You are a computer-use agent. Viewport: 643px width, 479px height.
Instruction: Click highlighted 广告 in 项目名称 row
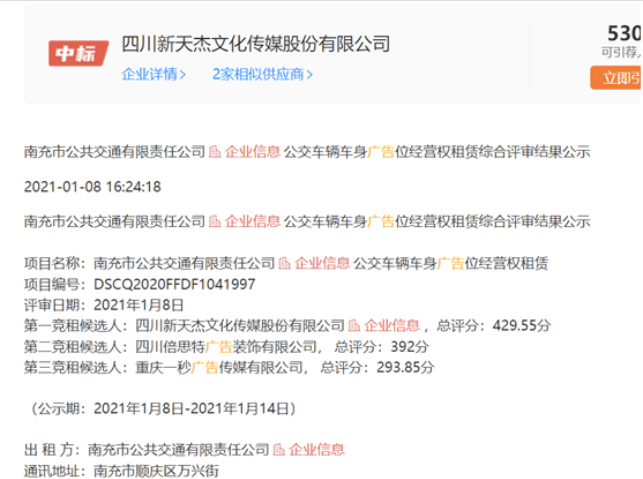pos(451,263)
